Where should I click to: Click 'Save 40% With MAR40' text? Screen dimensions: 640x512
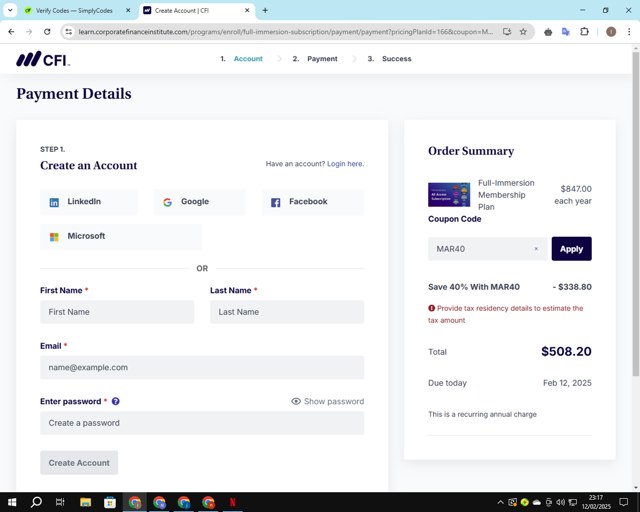coord(474,287)
